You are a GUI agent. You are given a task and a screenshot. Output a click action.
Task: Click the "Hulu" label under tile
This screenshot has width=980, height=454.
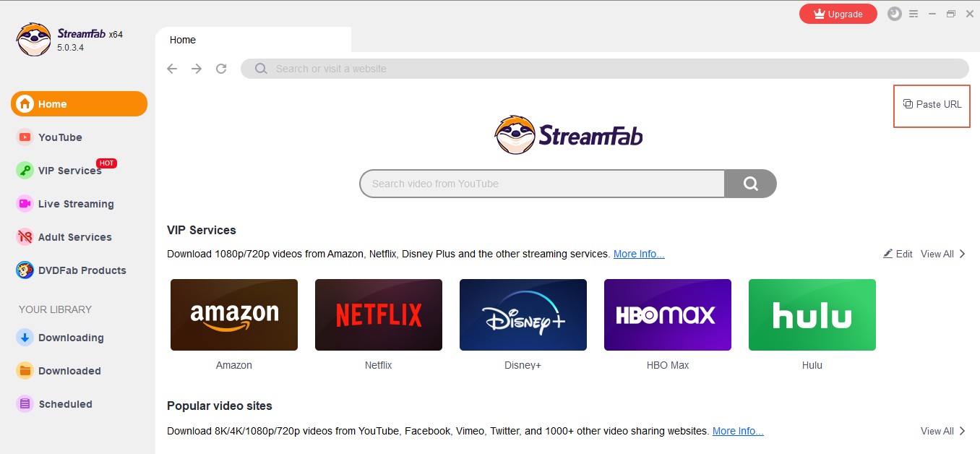point(812,365)
